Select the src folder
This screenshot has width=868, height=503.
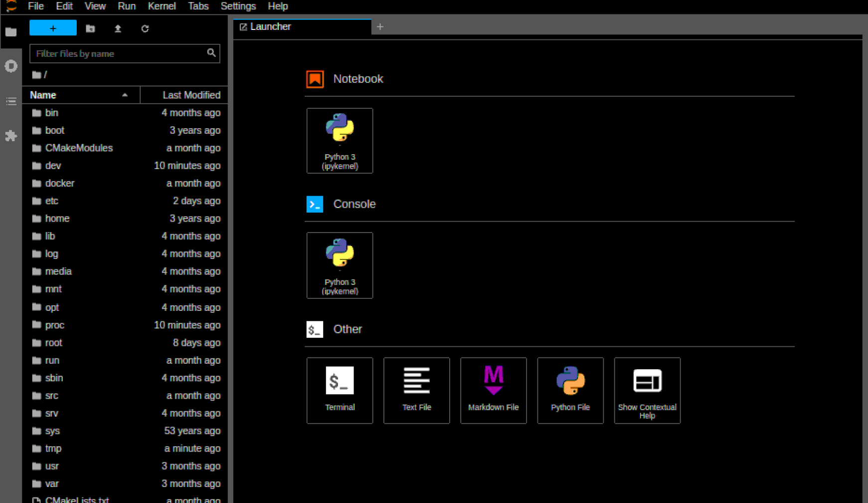coord(125,396)
